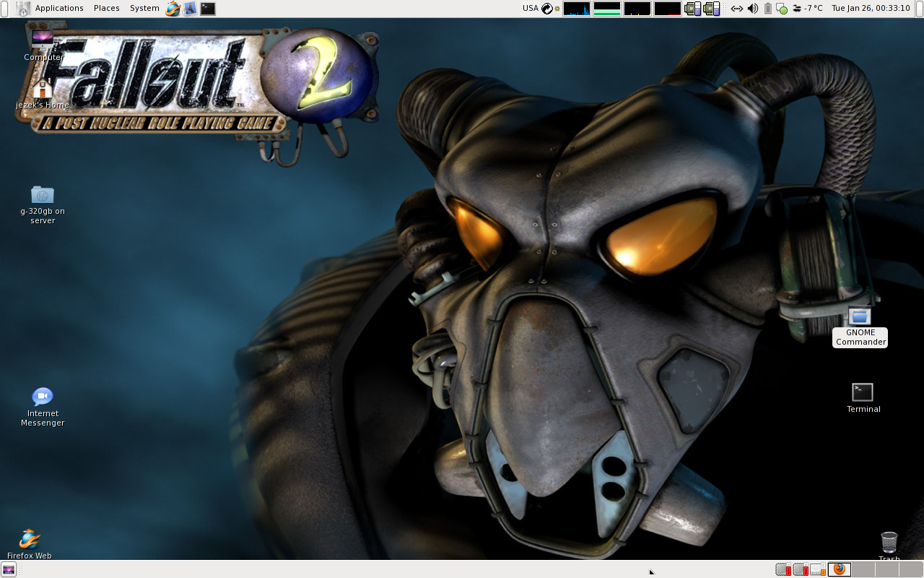This screenshot has height=578, width=924.
Task: Launch Terminal from the top panel
Action: point(208,9)
